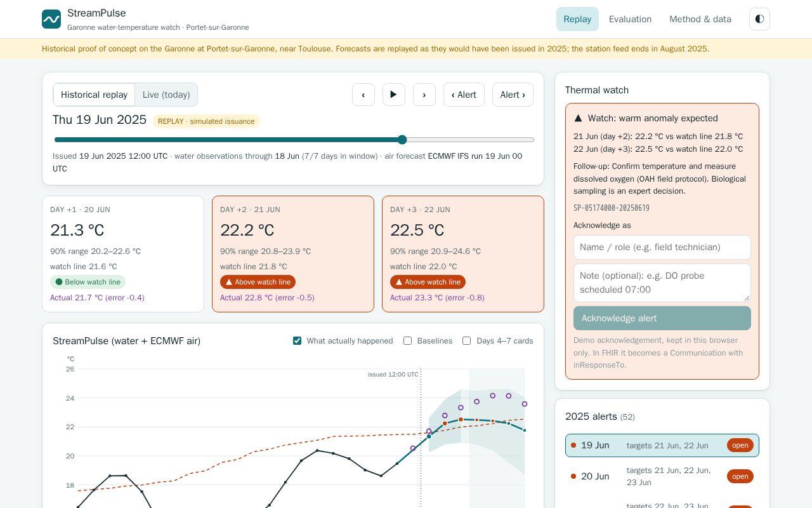Screen dimensions: 812x508
Task: Click Actual 23.3 °C (error -0.8) text
Action: click(x=437, y=298)
